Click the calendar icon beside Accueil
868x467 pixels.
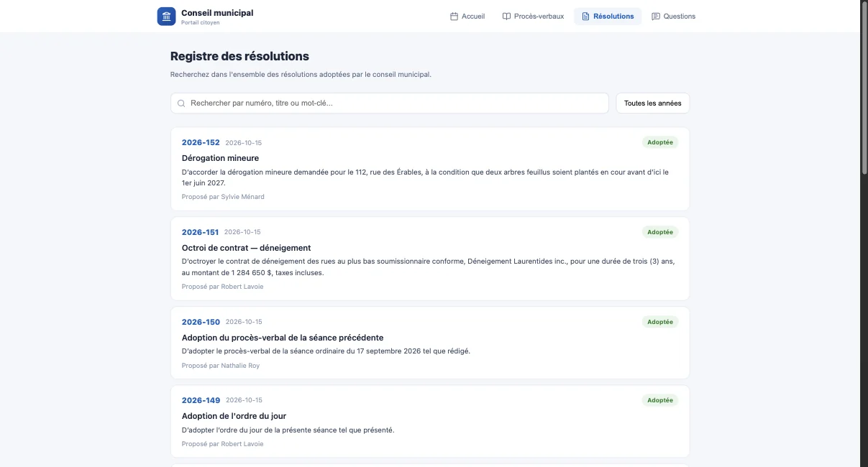coord(454,17)
